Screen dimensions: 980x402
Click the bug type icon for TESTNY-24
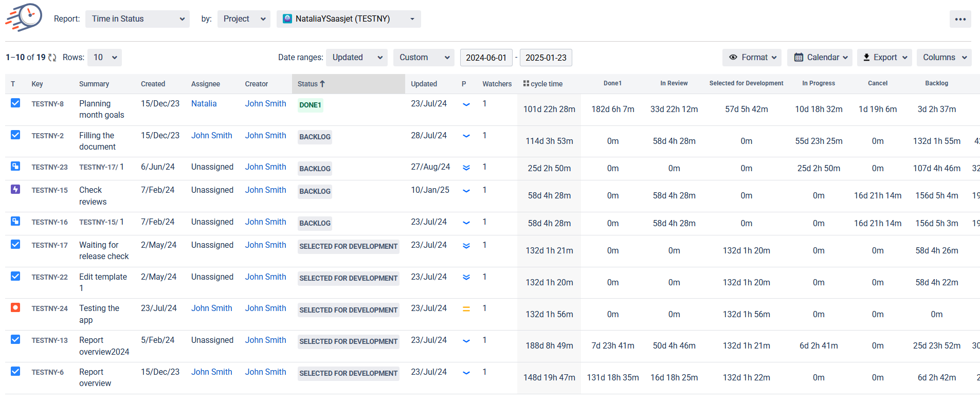pos(15,307)
